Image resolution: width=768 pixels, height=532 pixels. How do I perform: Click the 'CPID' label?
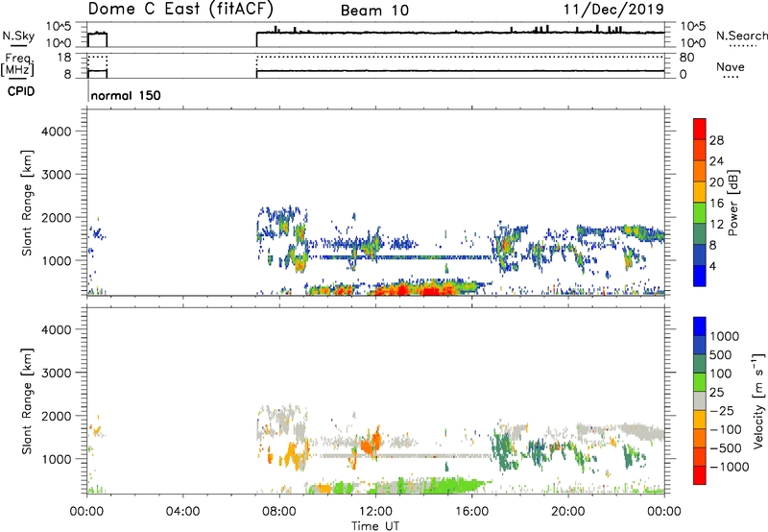(x=21, y=91)
